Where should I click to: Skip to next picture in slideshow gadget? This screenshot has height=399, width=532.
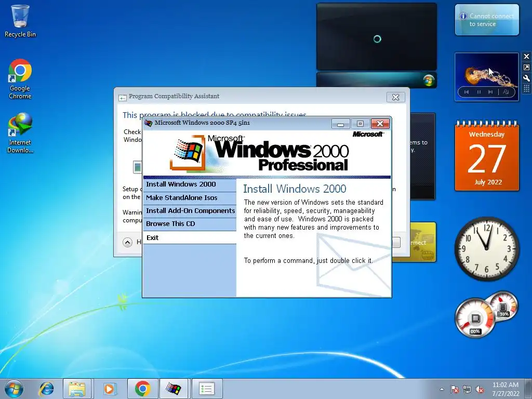click(x=490, y=92)
